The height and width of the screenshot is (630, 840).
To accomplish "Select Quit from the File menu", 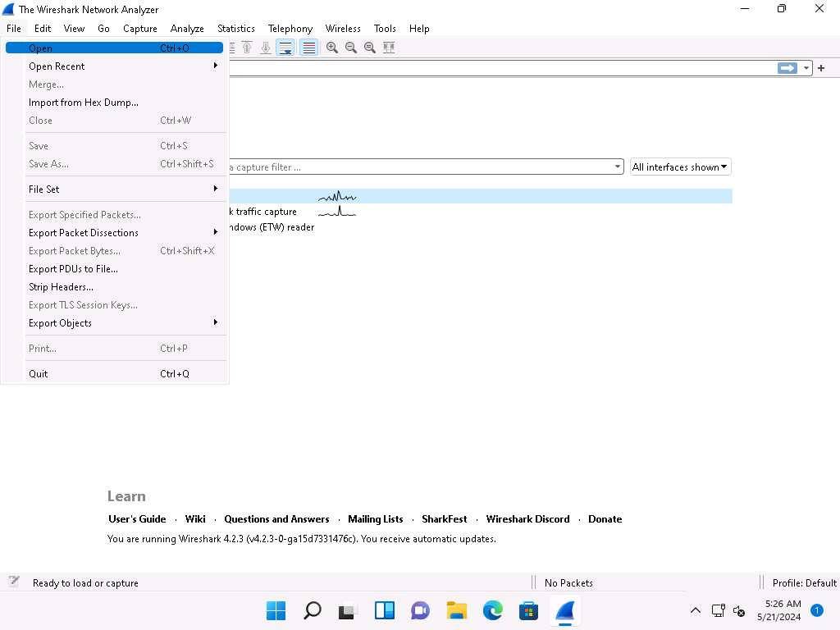I will tap(39, 374).
